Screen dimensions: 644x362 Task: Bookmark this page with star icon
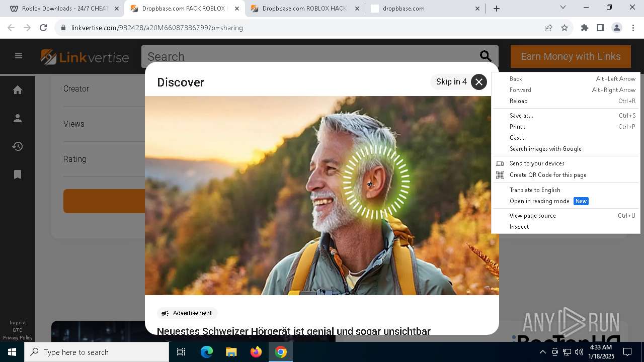tap(565, 28)
